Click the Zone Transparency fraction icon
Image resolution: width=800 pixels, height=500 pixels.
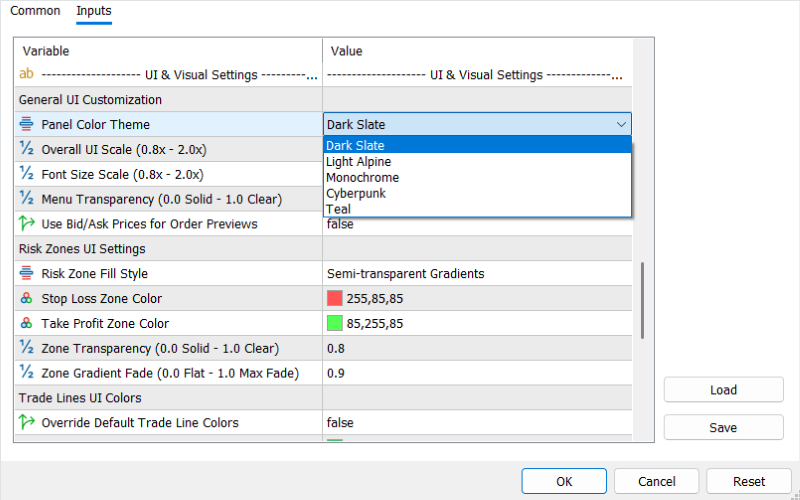(x=27, y=348)
